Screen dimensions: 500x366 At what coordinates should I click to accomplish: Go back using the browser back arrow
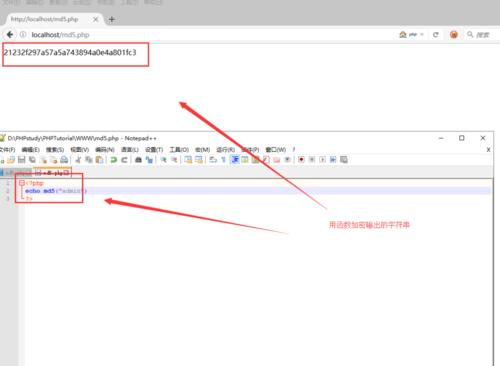click(x=10, y=34)
